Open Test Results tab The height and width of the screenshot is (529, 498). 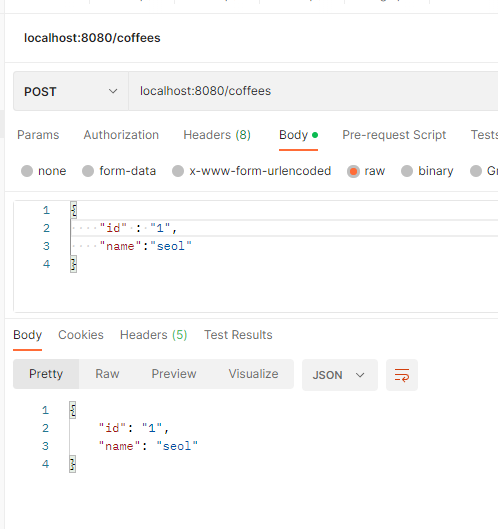point(238,335)
